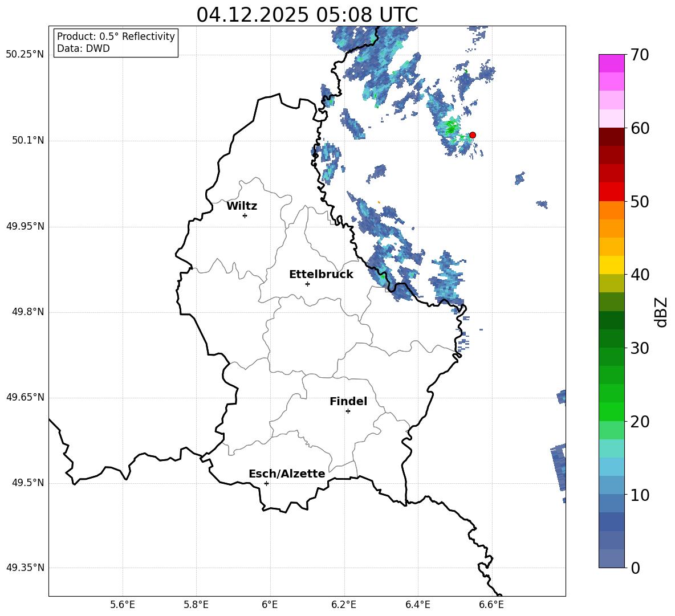The height and width of the screenshot is (616, 675).
Task: Click the colorbar tick label 10
Action: [x=640, y=495]
